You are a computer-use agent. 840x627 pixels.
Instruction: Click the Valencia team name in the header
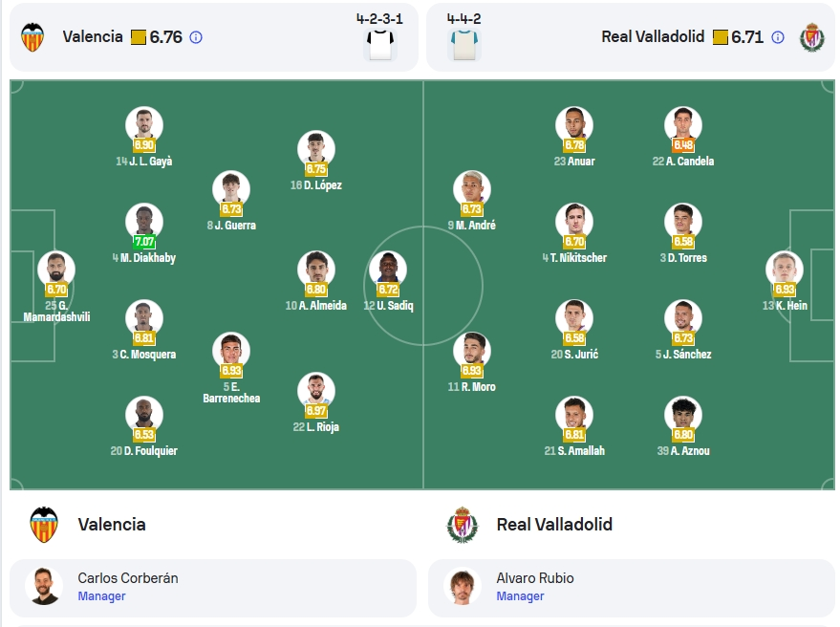[93, 37]
